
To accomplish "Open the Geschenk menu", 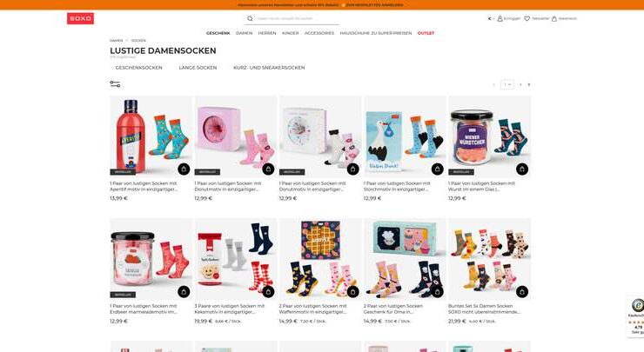I will tap(218, 33).
